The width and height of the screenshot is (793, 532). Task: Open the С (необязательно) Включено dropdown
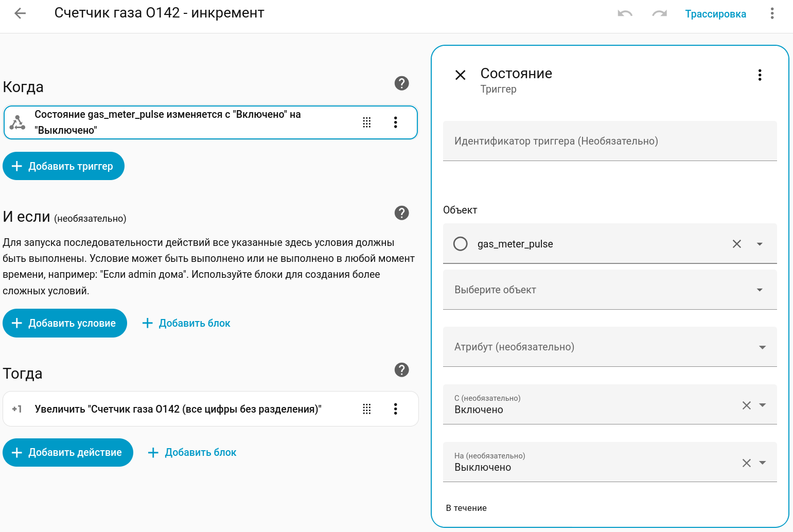pos(763,405)
